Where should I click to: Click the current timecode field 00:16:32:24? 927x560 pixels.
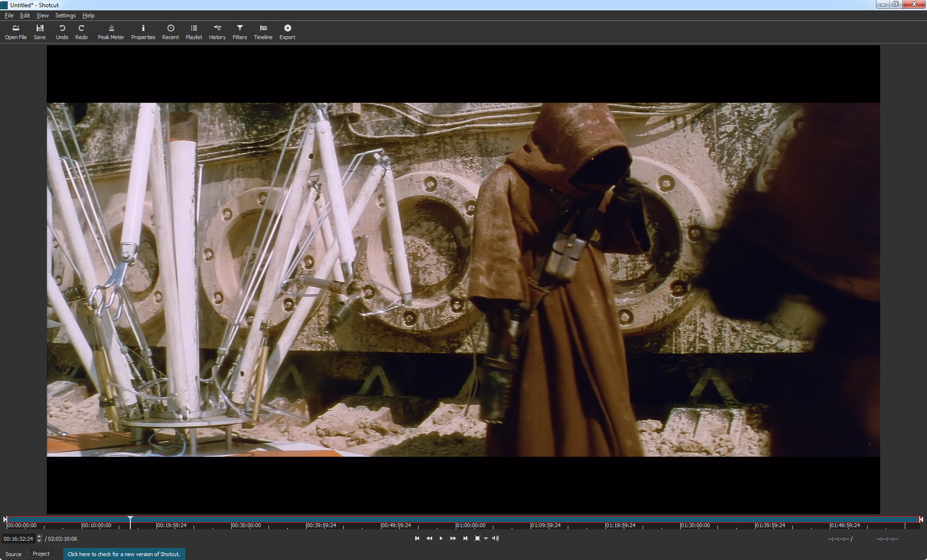coord(18,539)
